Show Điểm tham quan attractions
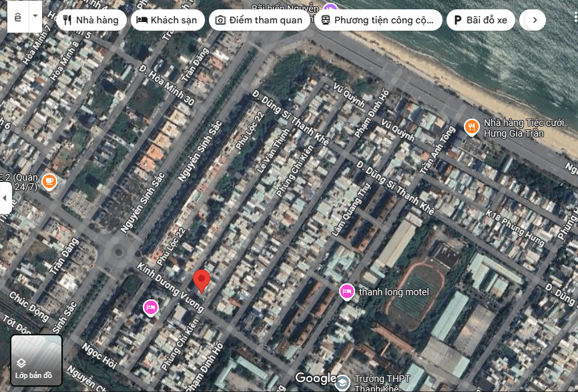This screenshot has width=578, height=392. click(x=259, y=20)
